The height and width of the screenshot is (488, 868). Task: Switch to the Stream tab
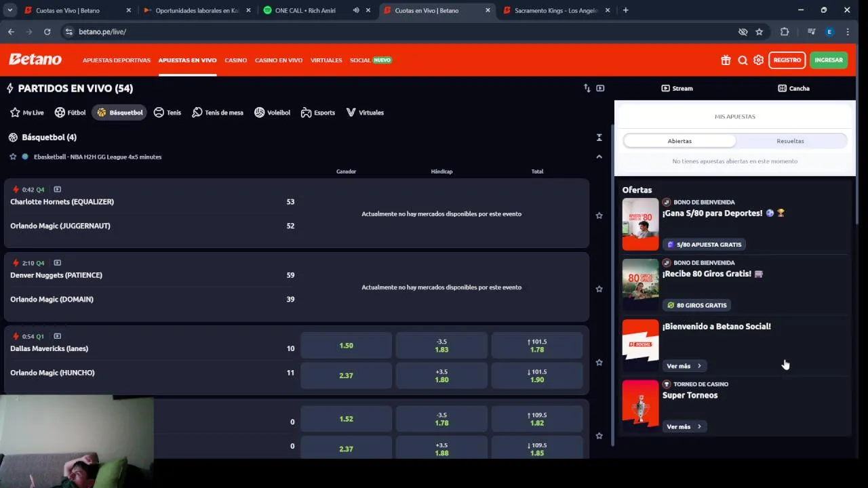click(677, 88)
